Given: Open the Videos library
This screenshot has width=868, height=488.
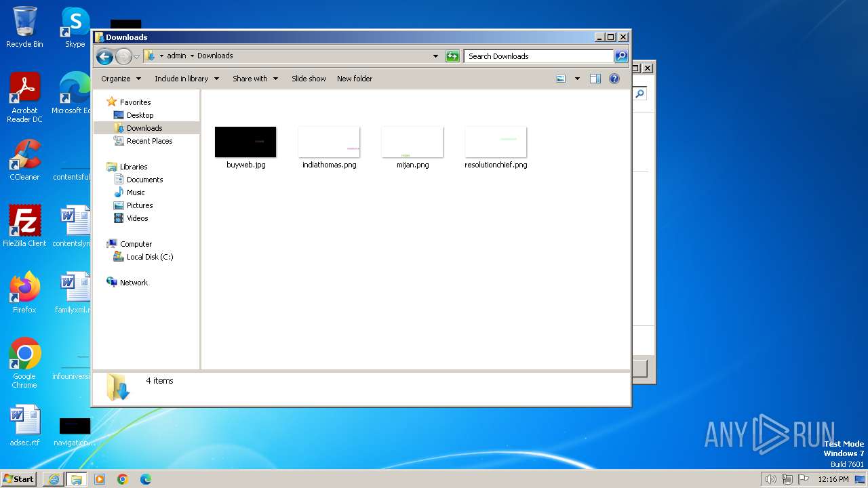Looking at the screenshot, I should pos(137,218).
